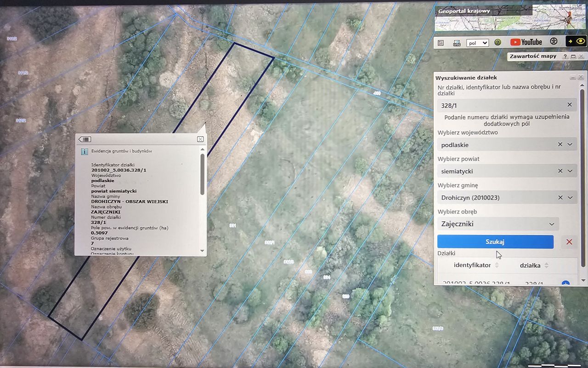
Task: Click the powiat siemiatycki value in popup
Action: point(114,191)
